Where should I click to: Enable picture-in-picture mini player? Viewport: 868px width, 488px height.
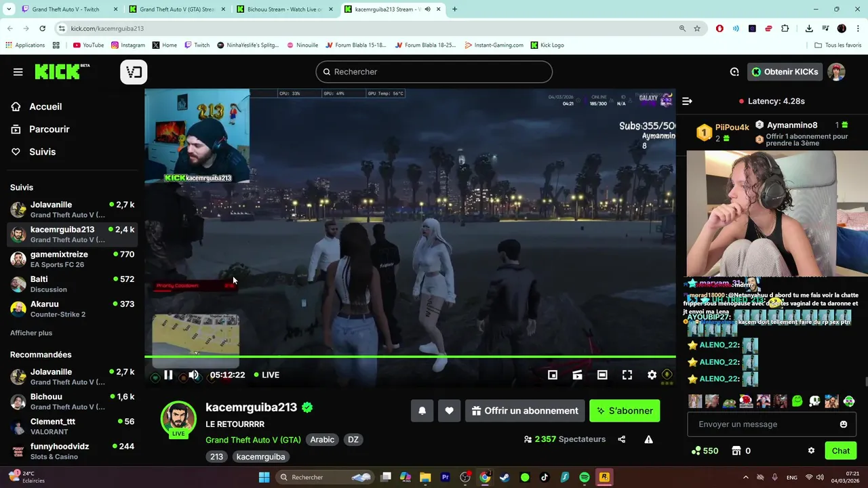coord(553,375)
